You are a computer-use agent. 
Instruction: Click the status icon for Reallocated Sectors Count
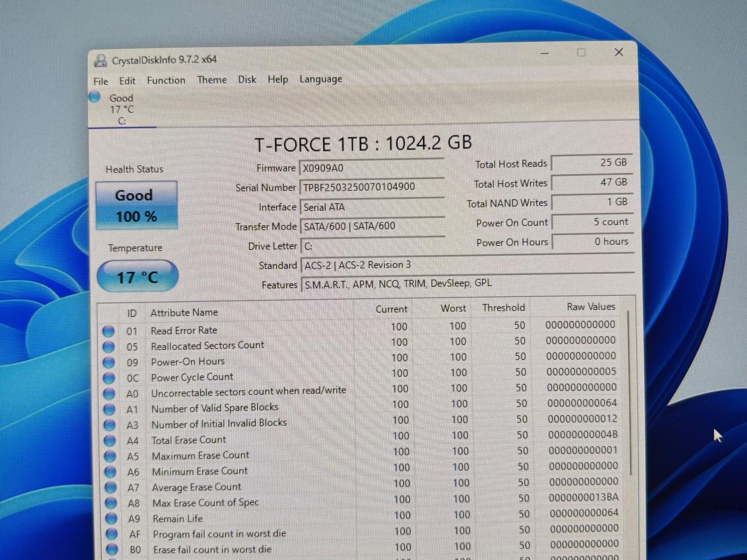[108, 347]
